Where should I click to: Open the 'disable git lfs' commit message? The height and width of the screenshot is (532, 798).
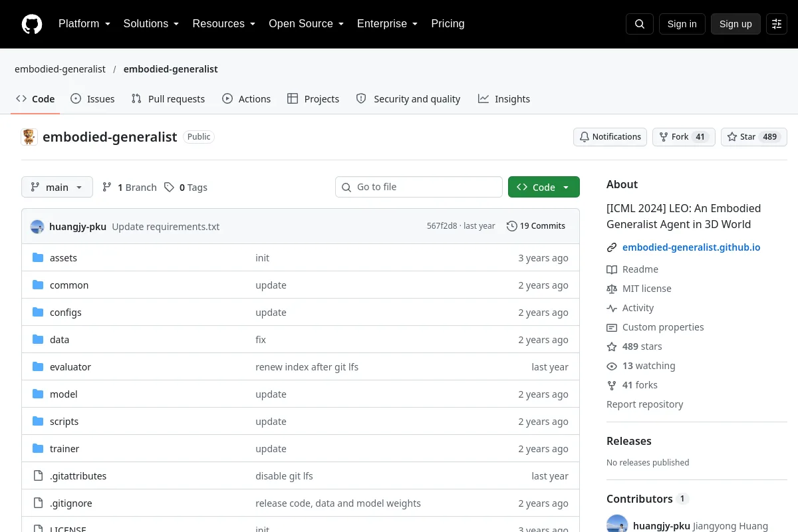(x=284, y=476)
